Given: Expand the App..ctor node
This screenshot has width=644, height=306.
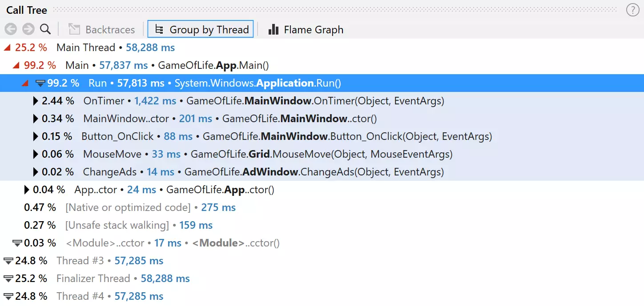Looking at the screenshot, I should pyautogui.click(x=27, y=190).
